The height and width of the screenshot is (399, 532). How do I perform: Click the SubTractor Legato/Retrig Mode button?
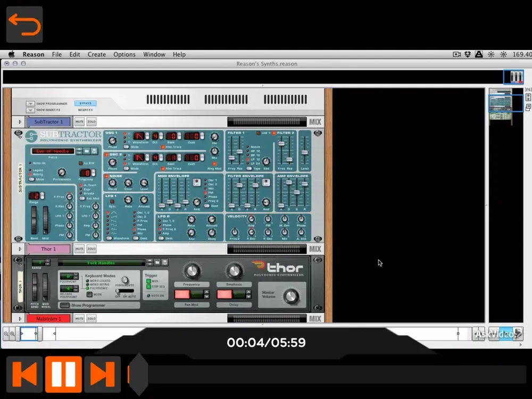[31, 179]
